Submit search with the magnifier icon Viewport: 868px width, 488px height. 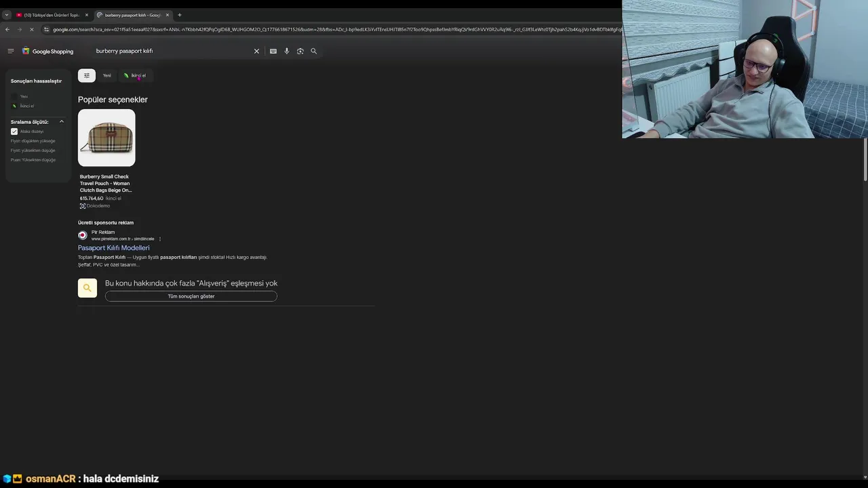[x=313, y=51]
